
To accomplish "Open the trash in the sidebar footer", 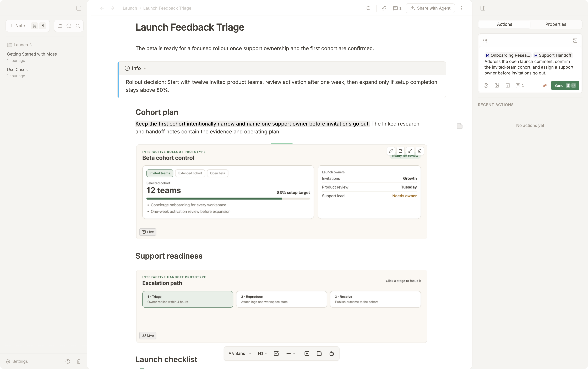I will (x=79, y=361).
